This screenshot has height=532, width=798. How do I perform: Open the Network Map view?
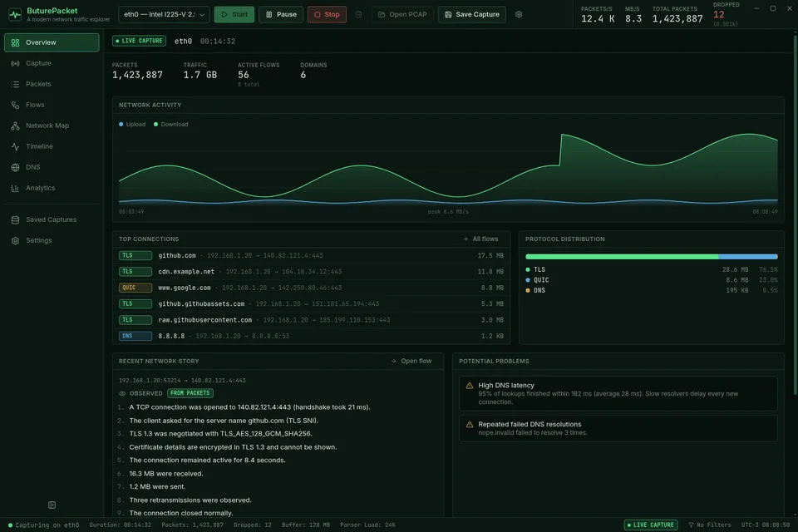click(x=52, y=126)
